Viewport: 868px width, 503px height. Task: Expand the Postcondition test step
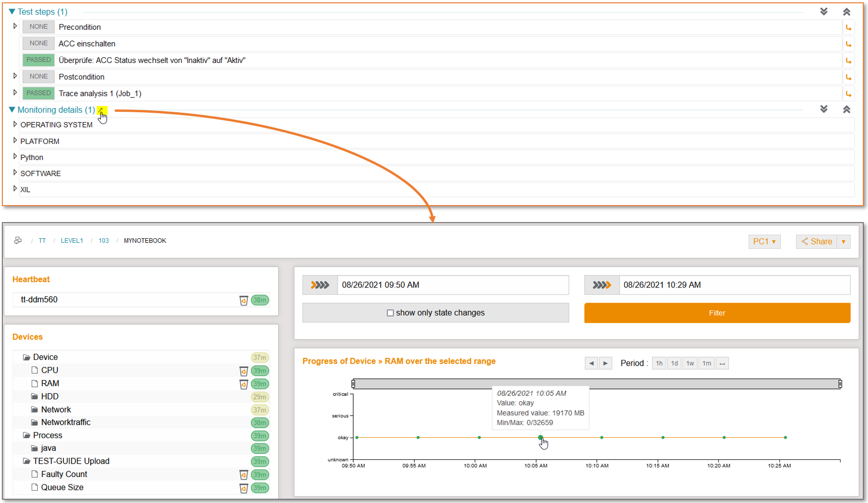15,76
